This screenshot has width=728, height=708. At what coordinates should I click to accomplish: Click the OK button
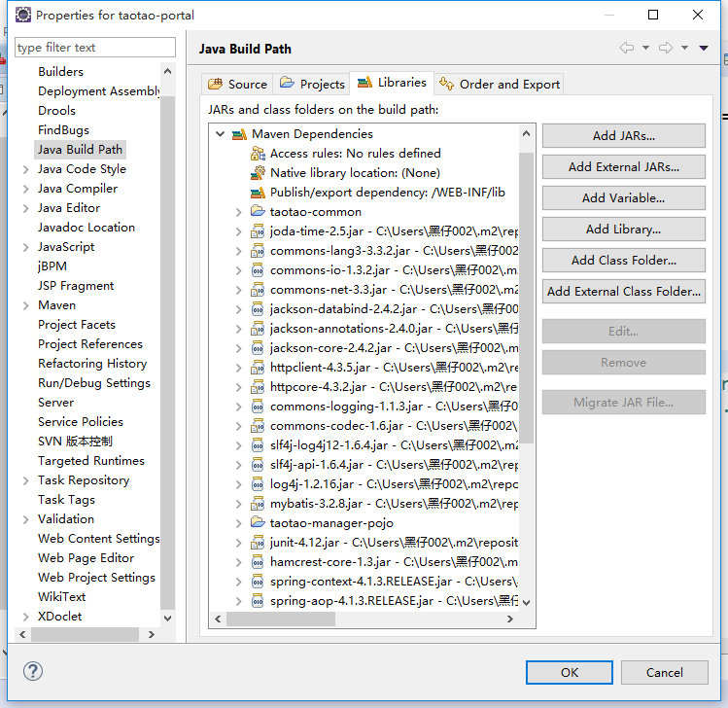570,672
